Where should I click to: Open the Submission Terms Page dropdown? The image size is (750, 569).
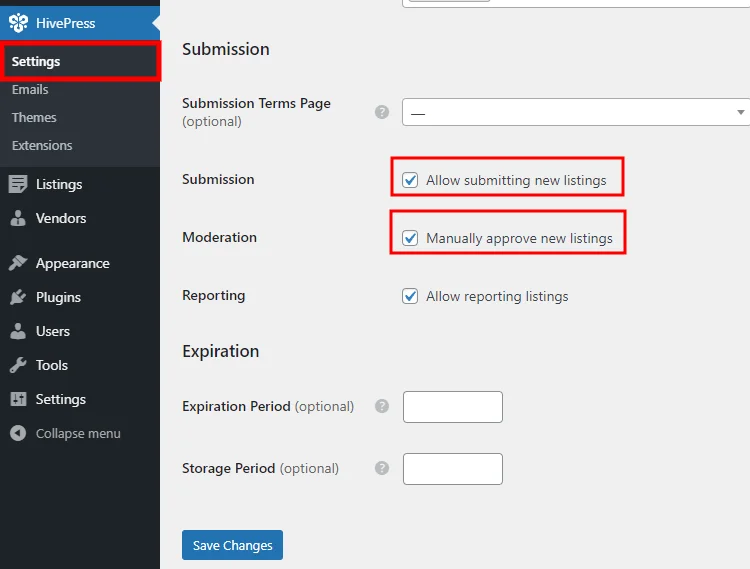click(x=576, y=112)
